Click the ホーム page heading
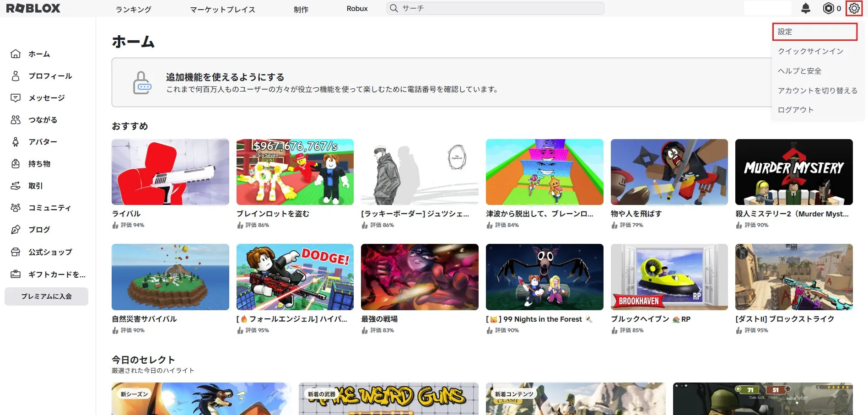Viewport: 868px width, 415px height. 133,42
